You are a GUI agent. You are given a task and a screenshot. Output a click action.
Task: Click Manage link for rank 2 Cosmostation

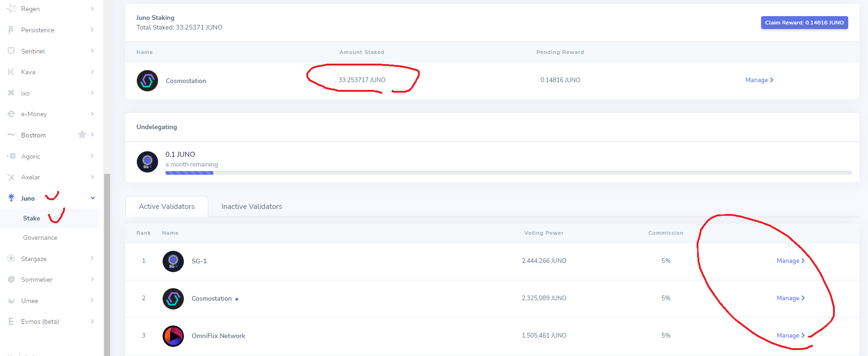[x=791, y=298]
